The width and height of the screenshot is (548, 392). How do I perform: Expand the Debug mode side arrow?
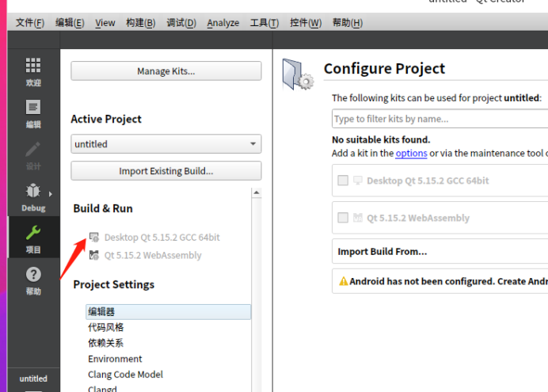point(51,194)
